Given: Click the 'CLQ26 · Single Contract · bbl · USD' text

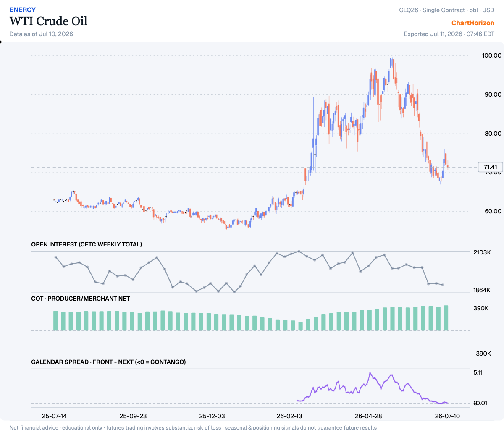Looking at the screenshot, I should pyautogui.click(x=447, y=10).
